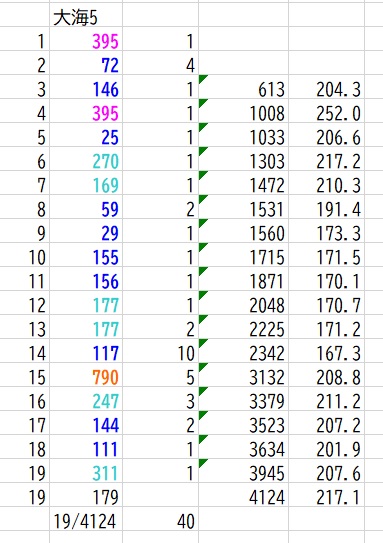
Task: Select the average cell 167.3
Action: [x=338, y=354]
